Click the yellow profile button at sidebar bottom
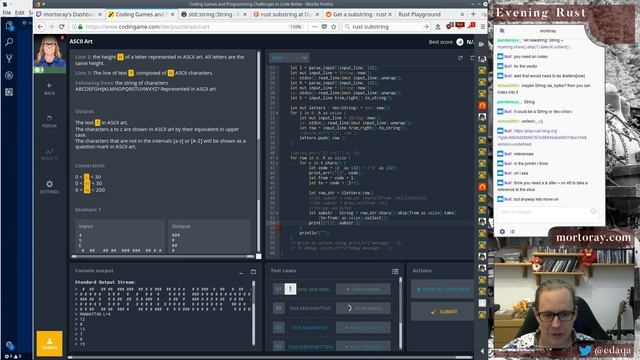 [x=49, y=343]
